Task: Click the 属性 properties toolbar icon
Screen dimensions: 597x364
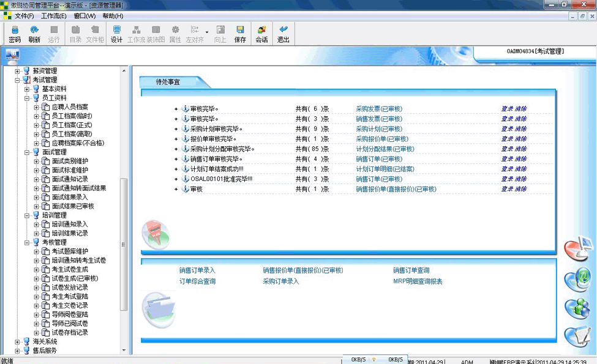Action: (175, 34)
